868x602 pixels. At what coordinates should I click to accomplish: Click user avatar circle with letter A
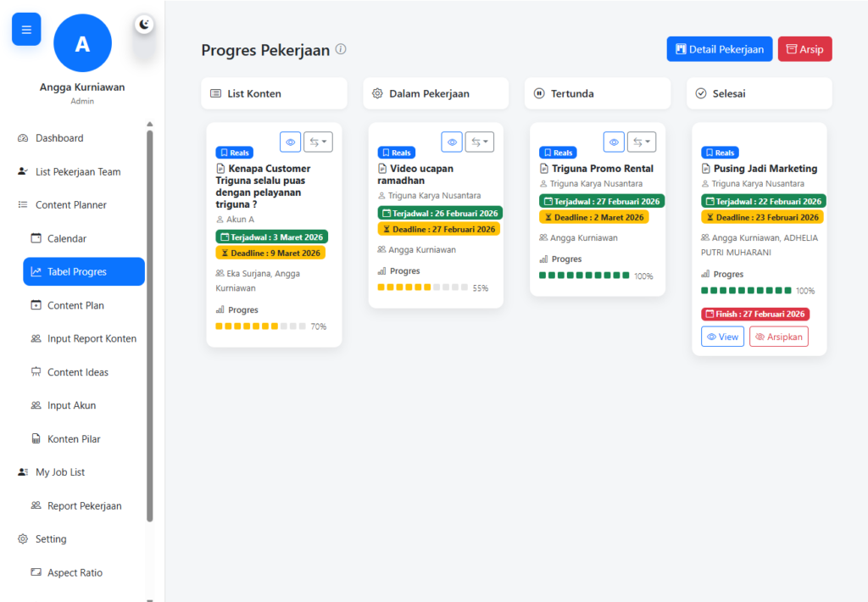click(x=82, y=43)
